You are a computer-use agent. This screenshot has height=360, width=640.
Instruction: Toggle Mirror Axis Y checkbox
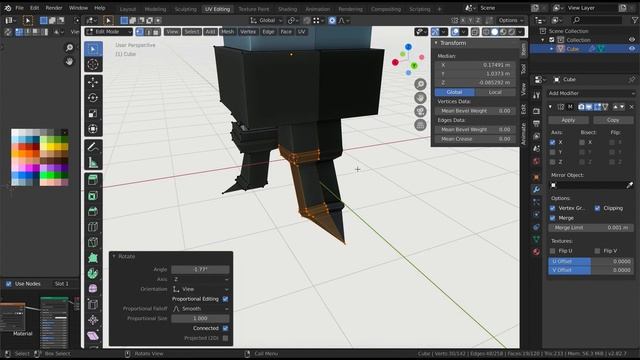click(553, 152)
